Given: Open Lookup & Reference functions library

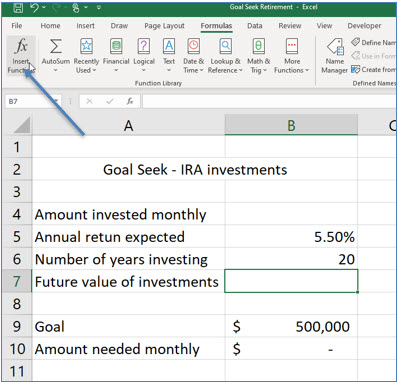Looking at the screenshot, I should click(x=225, y=55).
